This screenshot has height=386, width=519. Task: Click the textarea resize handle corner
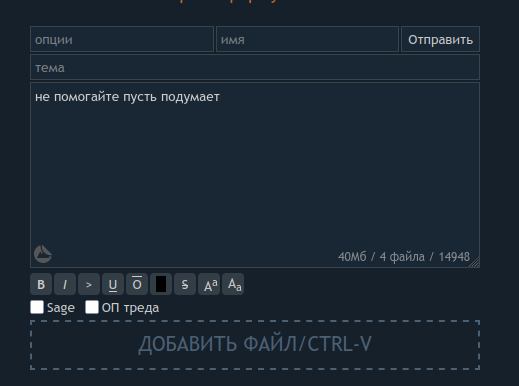click(475, 263)
